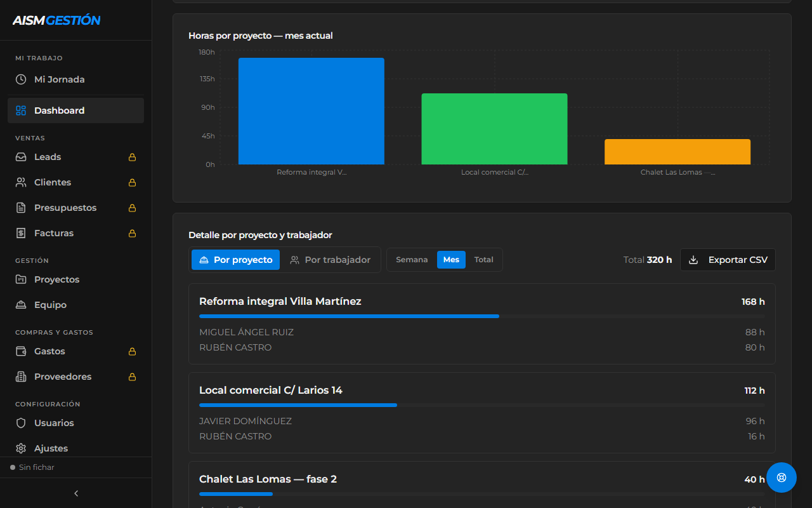
Task: Click the AISM Gestión logo
Action: click(56, 20)
